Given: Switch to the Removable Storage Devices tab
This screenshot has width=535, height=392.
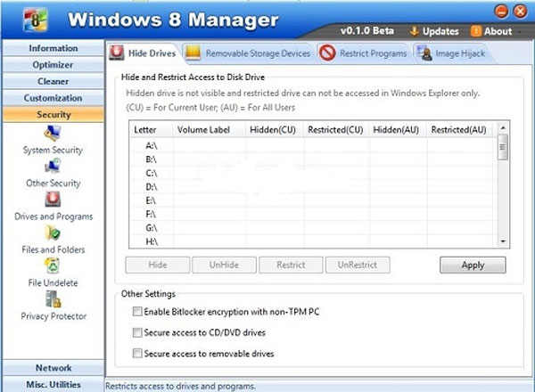Looking at the screenshot, I should tap(248, 53).
